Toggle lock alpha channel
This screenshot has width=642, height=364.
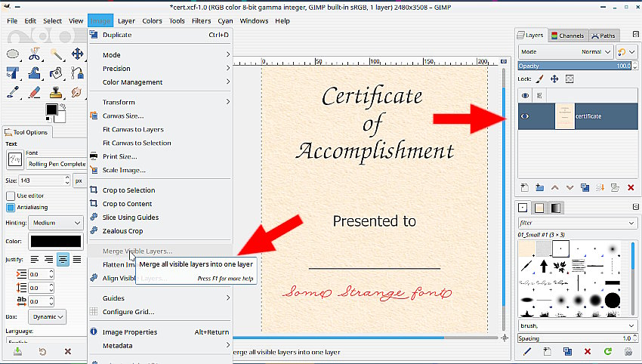569,79
